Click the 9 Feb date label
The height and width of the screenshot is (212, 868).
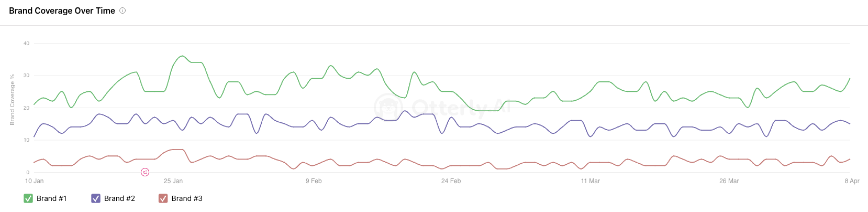[x=314, y=181]
